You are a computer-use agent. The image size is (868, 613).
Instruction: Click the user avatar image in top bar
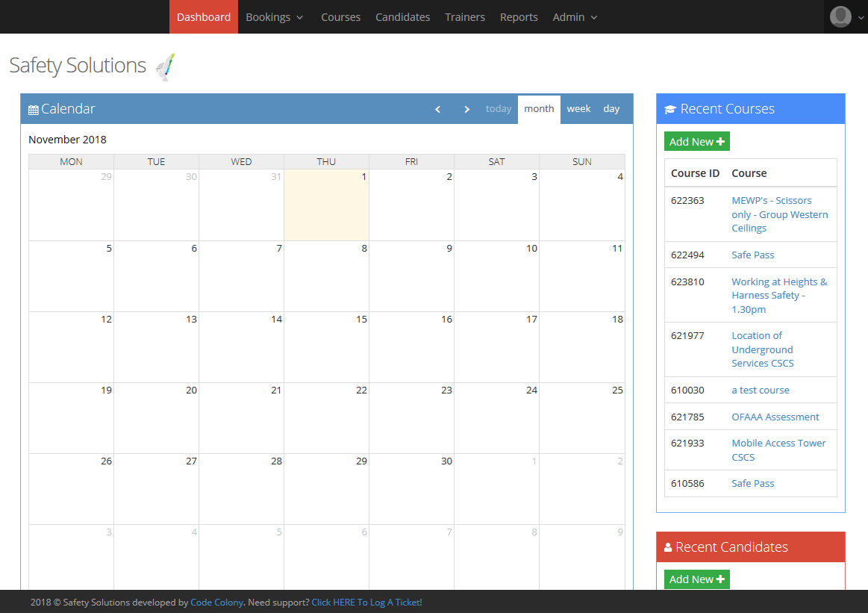[x=840, y=17]
